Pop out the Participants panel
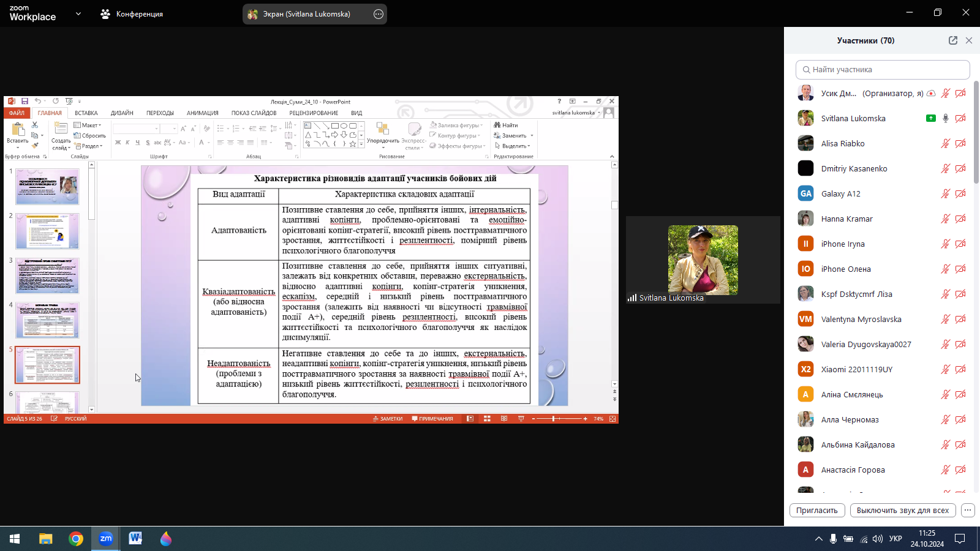The width and height of the screenshot is (980, 551). (x=953, y=40)
